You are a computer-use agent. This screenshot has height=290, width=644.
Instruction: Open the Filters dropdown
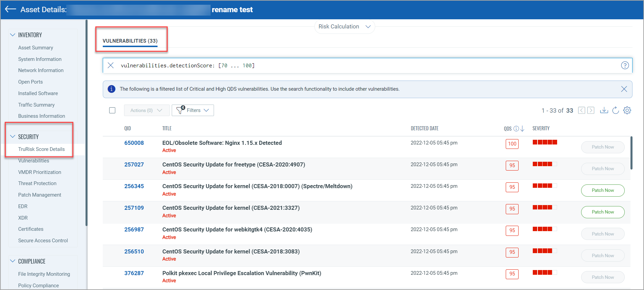point(193,110)
